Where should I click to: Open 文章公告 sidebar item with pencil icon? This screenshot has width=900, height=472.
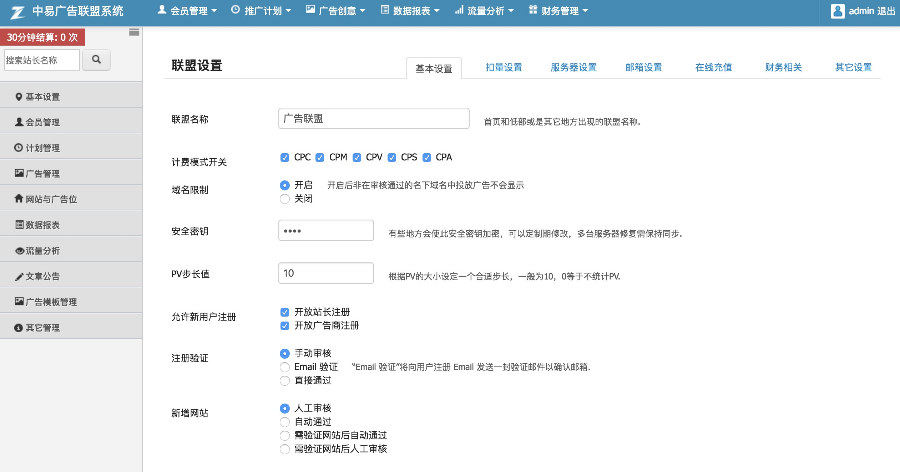point(71,276)
